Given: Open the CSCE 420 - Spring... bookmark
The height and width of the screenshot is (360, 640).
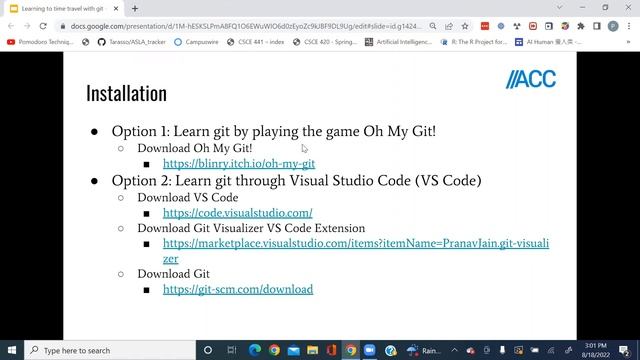Looking at the screenshot, I should [x=325, y=42].
